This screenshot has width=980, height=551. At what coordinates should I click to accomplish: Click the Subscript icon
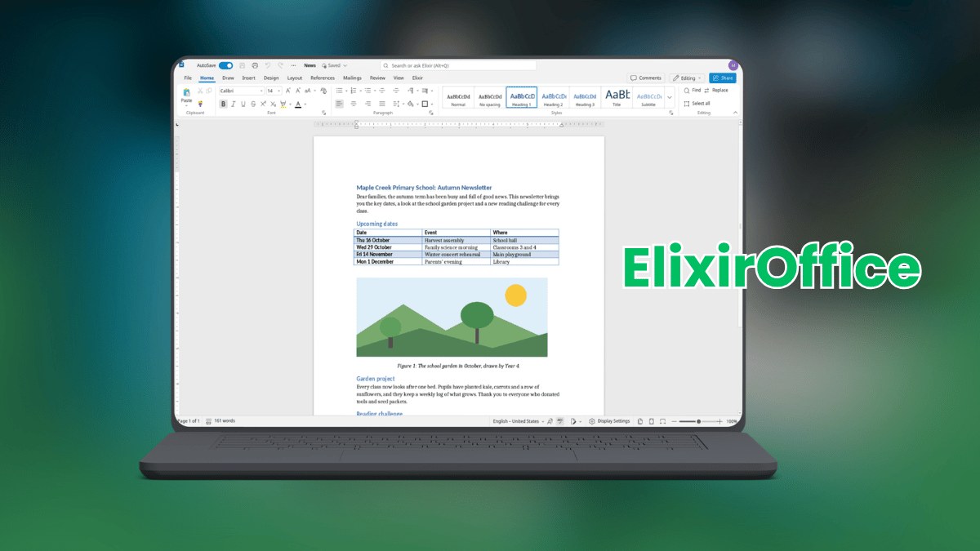273,104
